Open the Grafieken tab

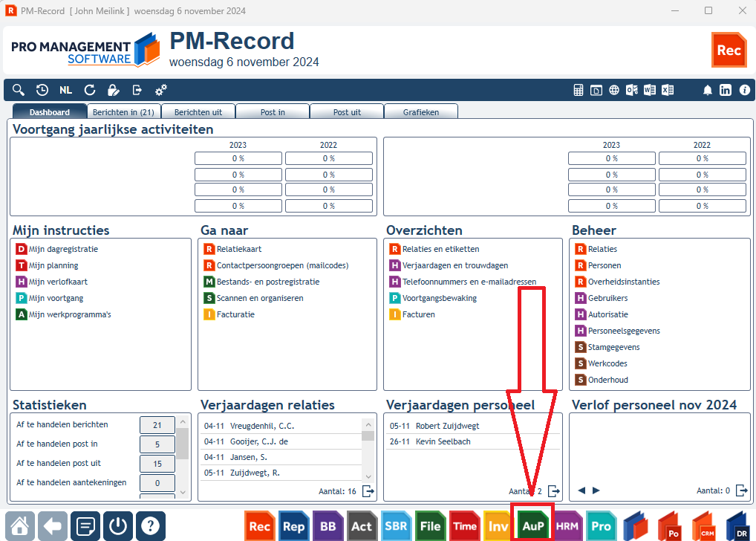(421, 112)
